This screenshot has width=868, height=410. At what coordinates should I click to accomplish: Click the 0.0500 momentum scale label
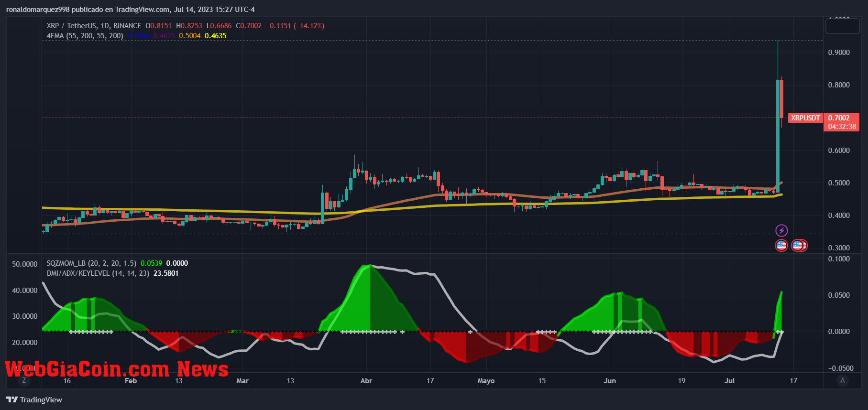839,295
